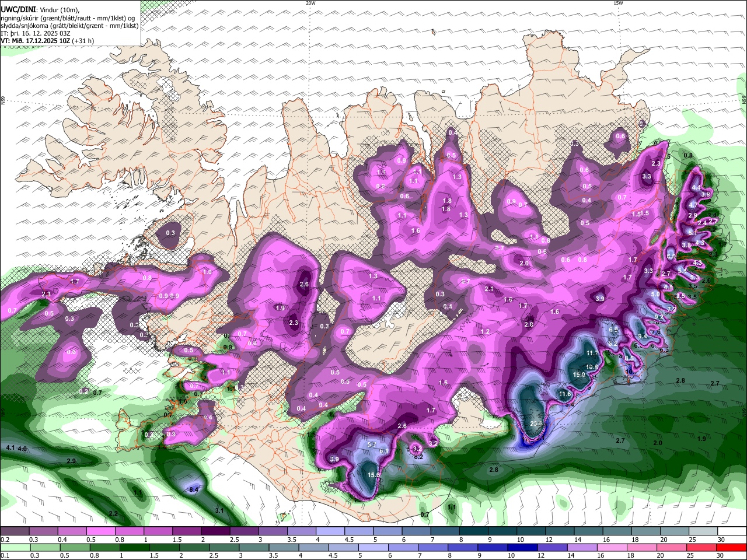Select the crimson swatch starting at 25

click(x=701, y=547)
